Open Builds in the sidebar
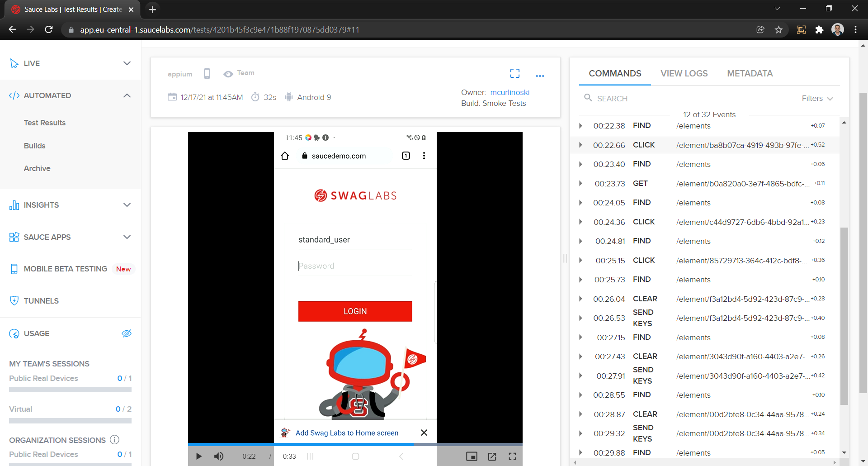868x466 pixels. pyautogui.click(x=35, y=146)
